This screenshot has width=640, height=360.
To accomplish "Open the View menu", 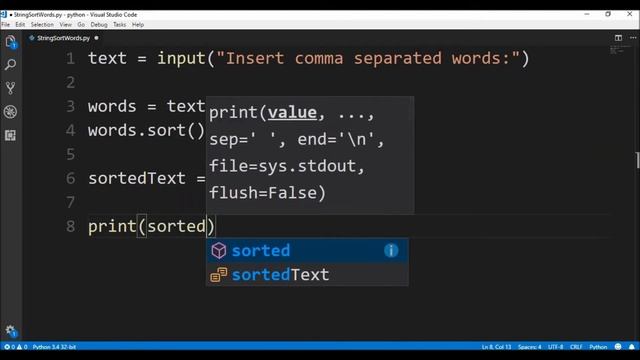I will [x=65, y=24].
